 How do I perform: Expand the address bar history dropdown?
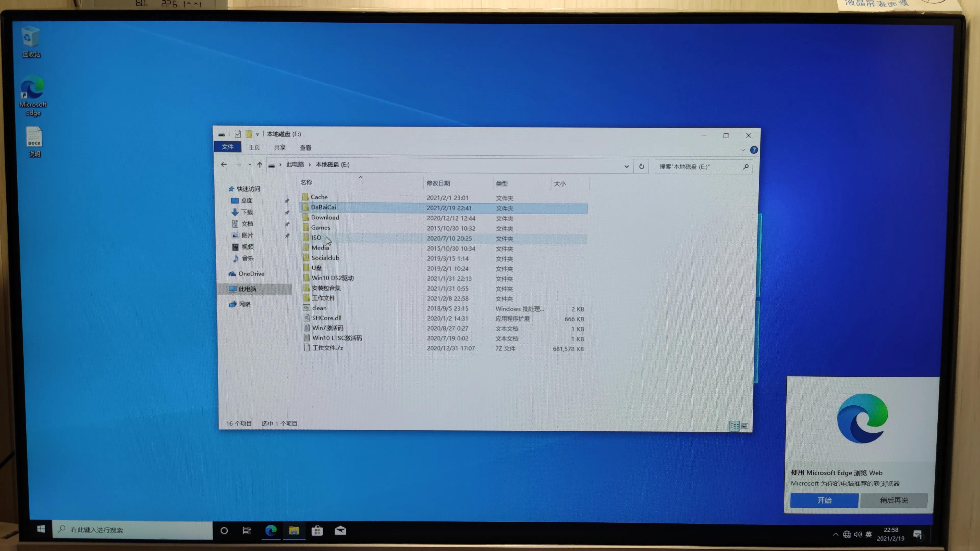pos(626,166)
